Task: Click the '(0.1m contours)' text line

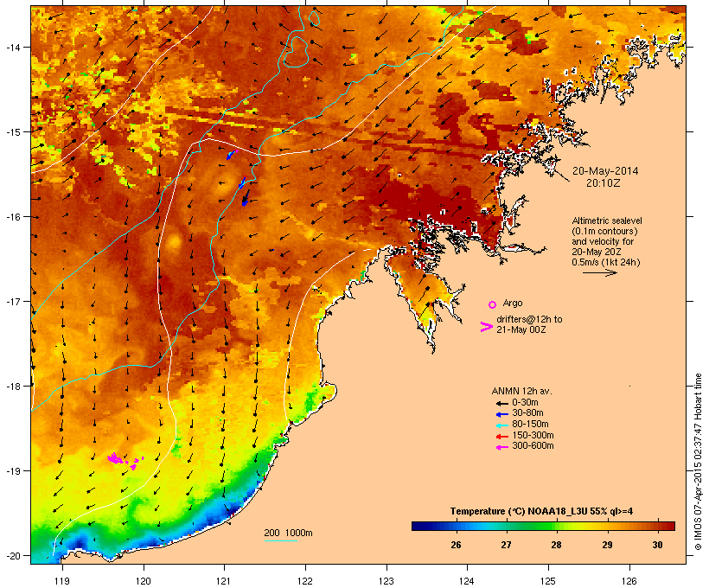Action: (x=604, y=231)
